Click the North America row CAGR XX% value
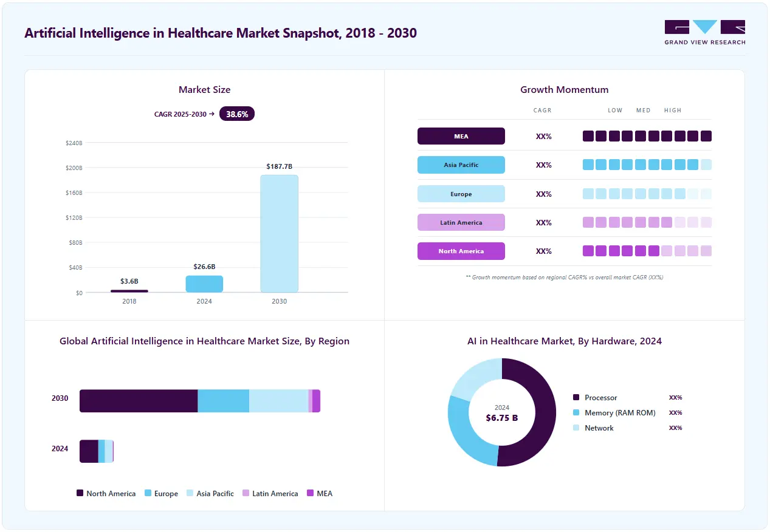The height and width of the screenshot is (532, 770). (544, 251)
